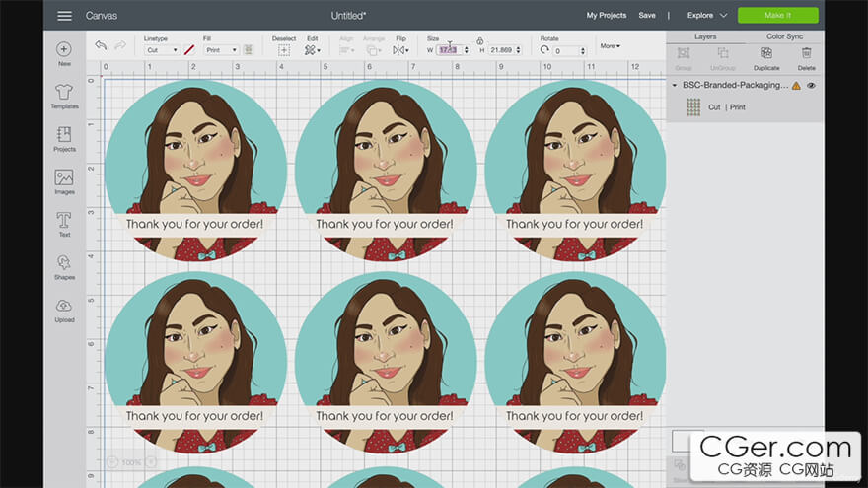868x488 pixels.
Task: Select the Cut | Print layer thumbnail
Action: click(x=693, y=106)
